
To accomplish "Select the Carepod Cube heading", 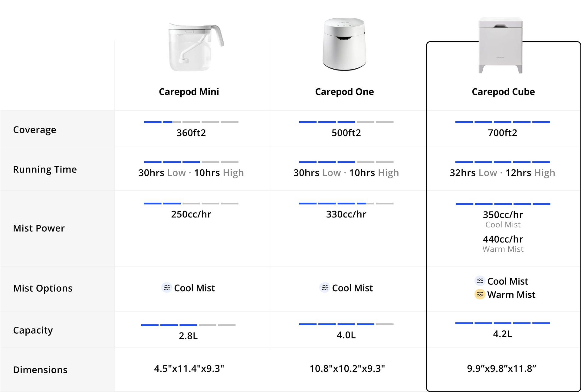I will [503, 92].
